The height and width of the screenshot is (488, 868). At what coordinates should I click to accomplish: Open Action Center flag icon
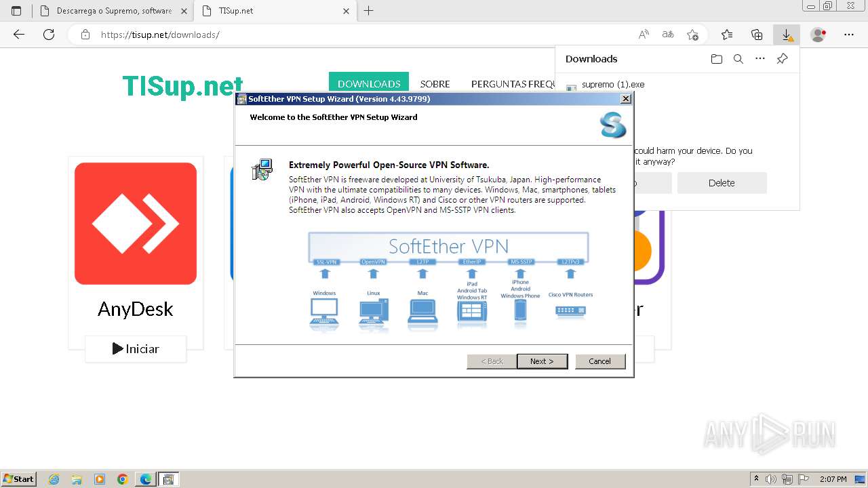tap(804, 479)
